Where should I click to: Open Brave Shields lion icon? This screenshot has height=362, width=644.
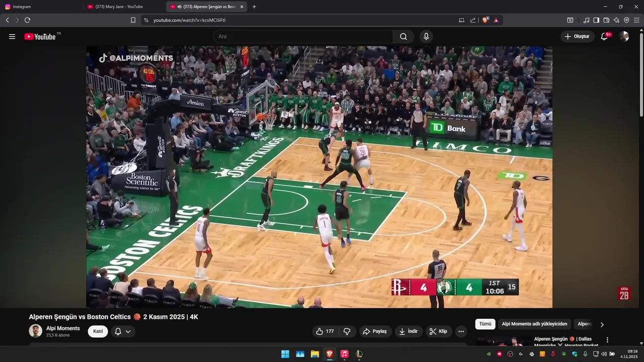[486, 20]
